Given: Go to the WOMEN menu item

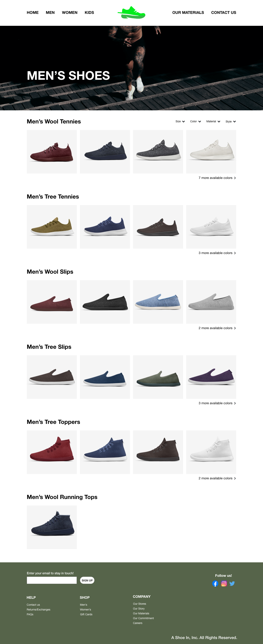Looking at the screenshot, I should click(70, 13).
